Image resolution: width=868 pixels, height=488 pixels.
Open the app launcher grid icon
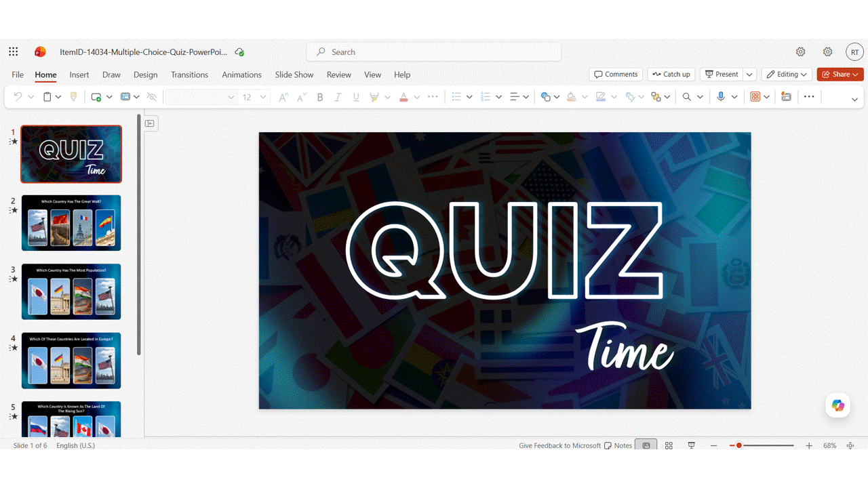click(x=14, y=52)
